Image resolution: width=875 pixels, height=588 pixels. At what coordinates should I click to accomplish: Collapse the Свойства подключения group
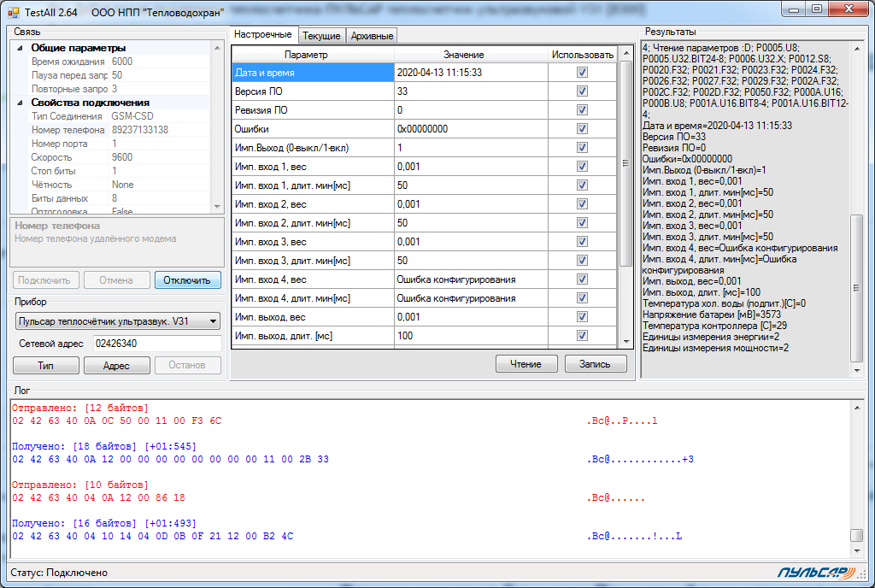(21, 103)
